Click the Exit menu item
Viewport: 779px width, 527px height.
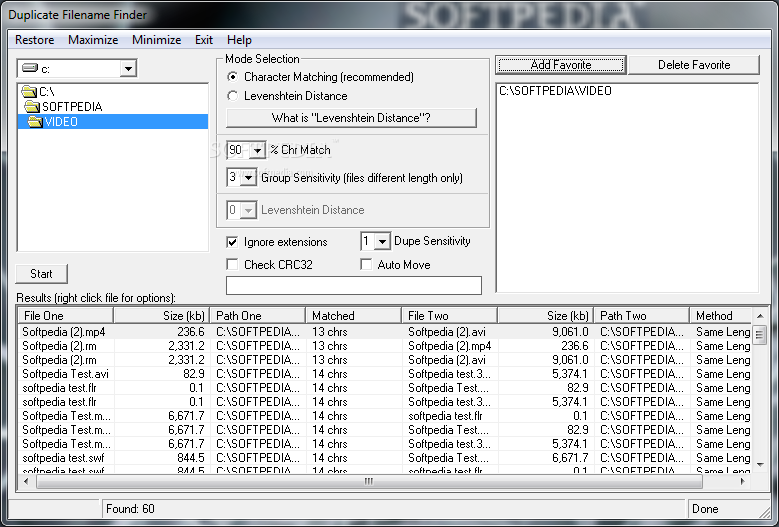[204, 40]
